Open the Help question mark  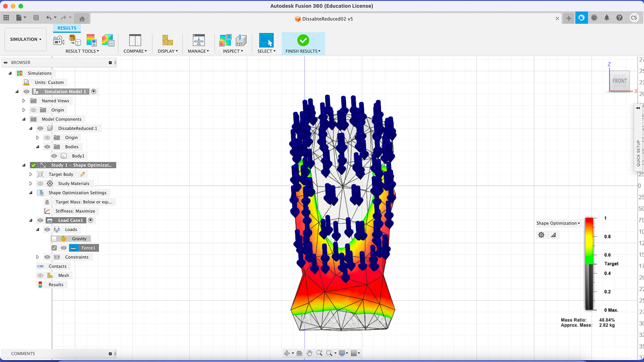click(620, 18)
